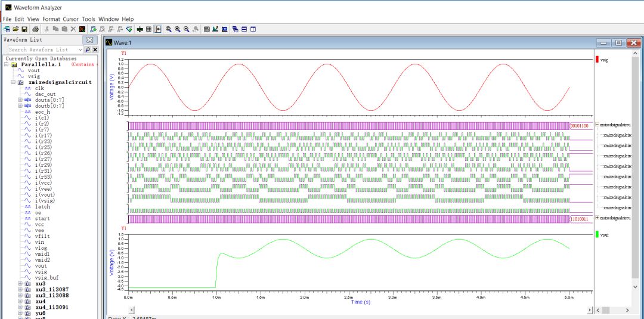Click the grid display toolbar icon

(148, 29)
